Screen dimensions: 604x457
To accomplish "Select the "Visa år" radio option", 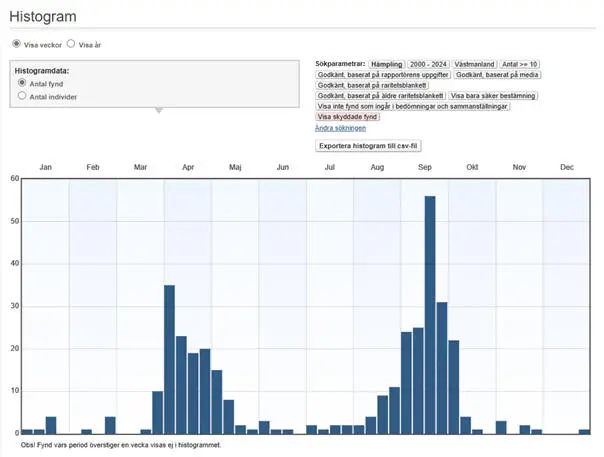I will pyautogui.click(x=71, y=45).
